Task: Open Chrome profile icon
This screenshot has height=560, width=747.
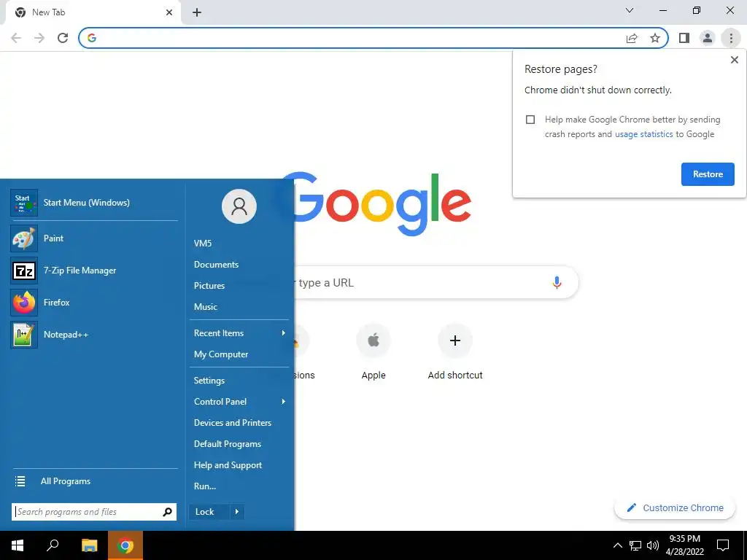Action: [708, 38]
